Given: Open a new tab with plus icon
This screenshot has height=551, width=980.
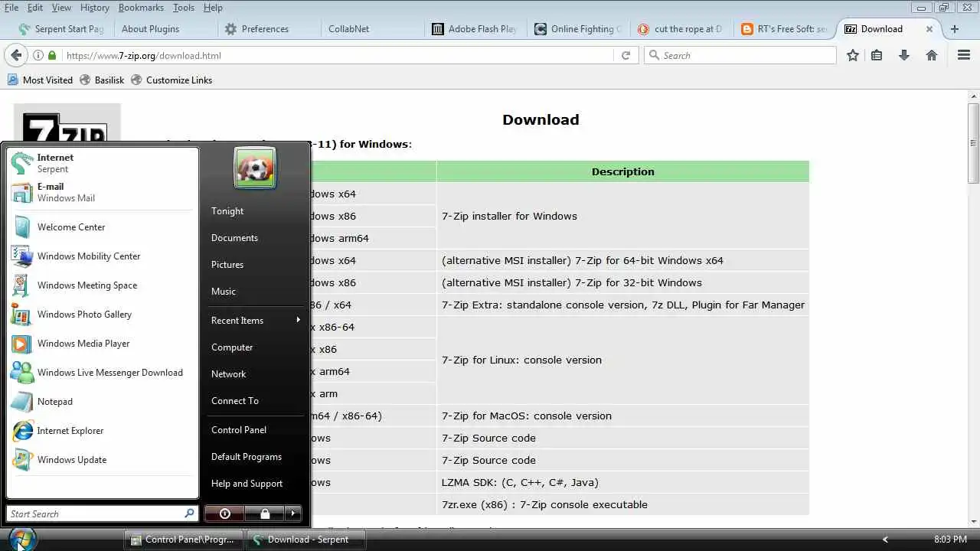Looking at the screenshot, I should tap(954, 29).
